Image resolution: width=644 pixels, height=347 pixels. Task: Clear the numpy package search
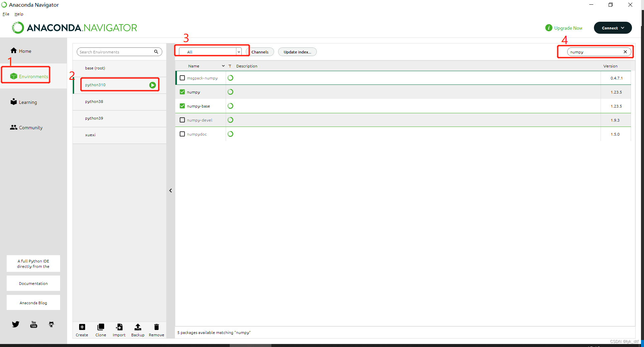(x=625, y=52)
